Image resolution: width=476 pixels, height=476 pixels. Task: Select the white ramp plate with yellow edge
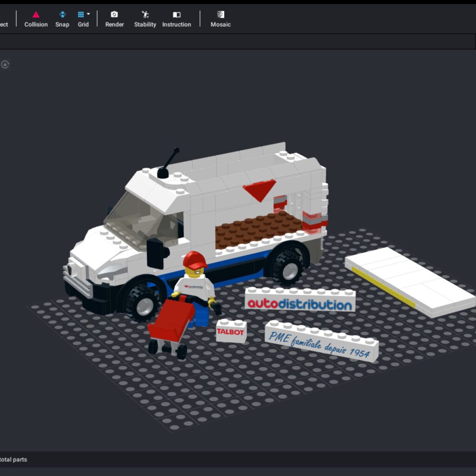(409, 281)
